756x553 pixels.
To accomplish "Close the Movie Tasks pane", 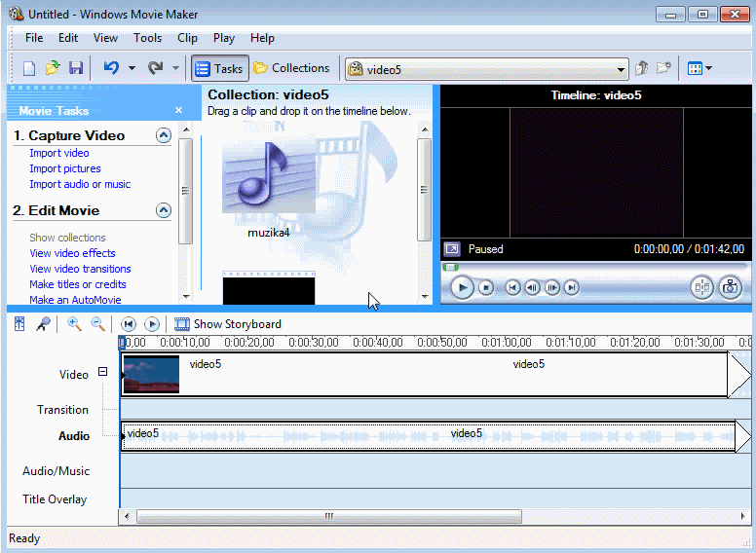I will tap(179, 110).
